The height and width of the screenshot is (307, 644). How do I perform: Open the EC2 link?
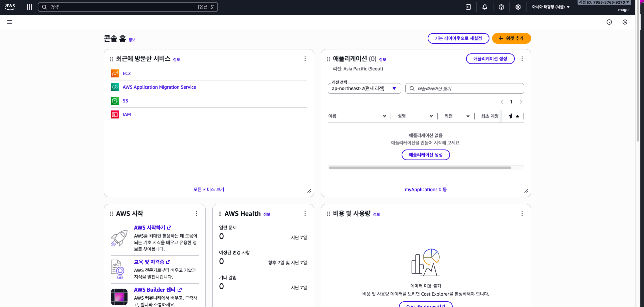(127, 73)
